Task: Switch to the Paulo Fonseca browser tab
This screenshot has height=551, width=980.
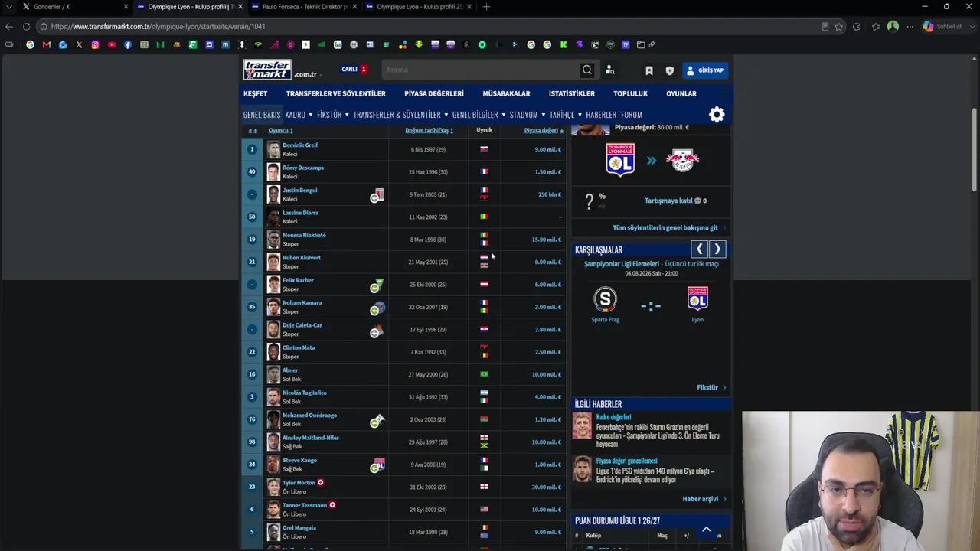Action: tap(304, 7)
